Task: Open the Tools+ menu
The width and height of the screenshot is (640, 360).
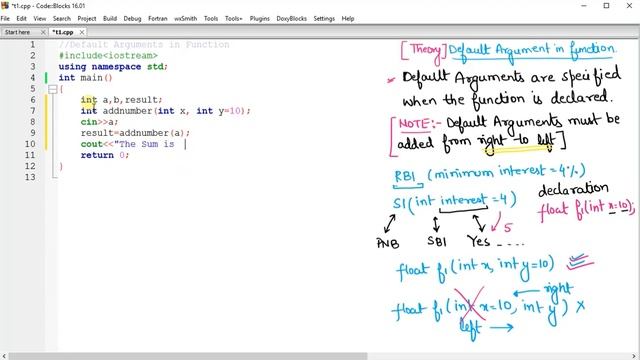Action: click(233, 18)
